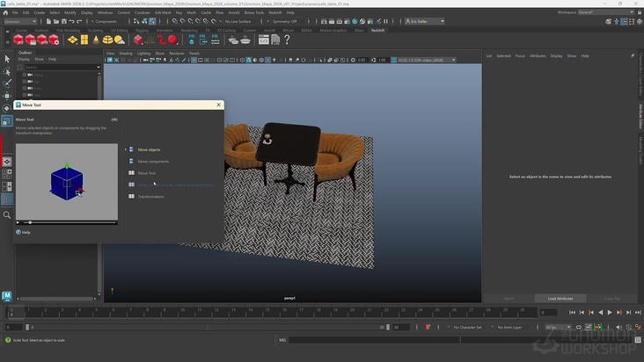
Task: Toggle the highlighted icon in the top-right sidebar buttons
Action: [624, 21]
